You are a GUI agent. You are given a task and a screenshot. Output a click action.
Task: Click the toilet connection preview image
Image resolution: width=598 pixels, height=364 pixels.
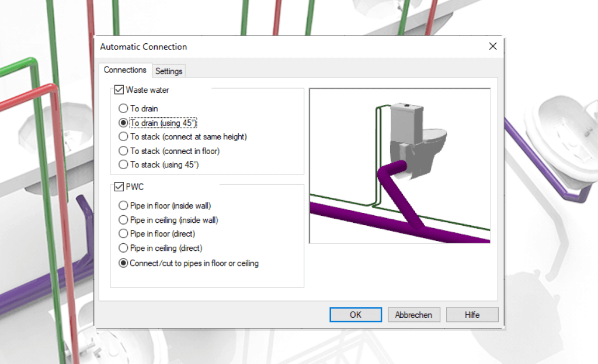pos(399,166)
